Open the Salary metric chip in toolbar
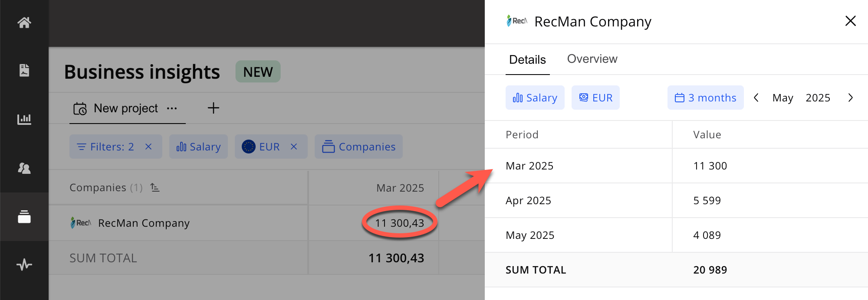Image resolution: width=868 pixels, height=300 pixels. point(199,147)
